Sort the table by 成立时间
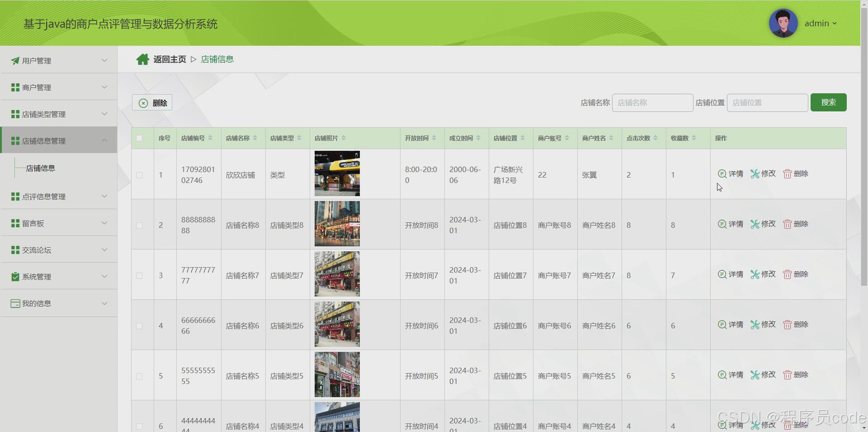The height and width of the screenshot is (432, 868). 478,138
